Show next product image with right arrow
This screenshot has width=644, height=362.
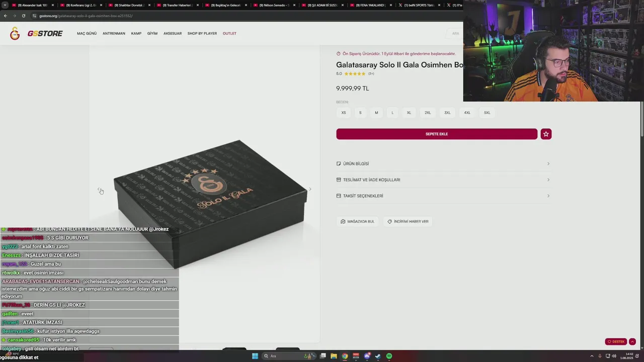(310, 189)
